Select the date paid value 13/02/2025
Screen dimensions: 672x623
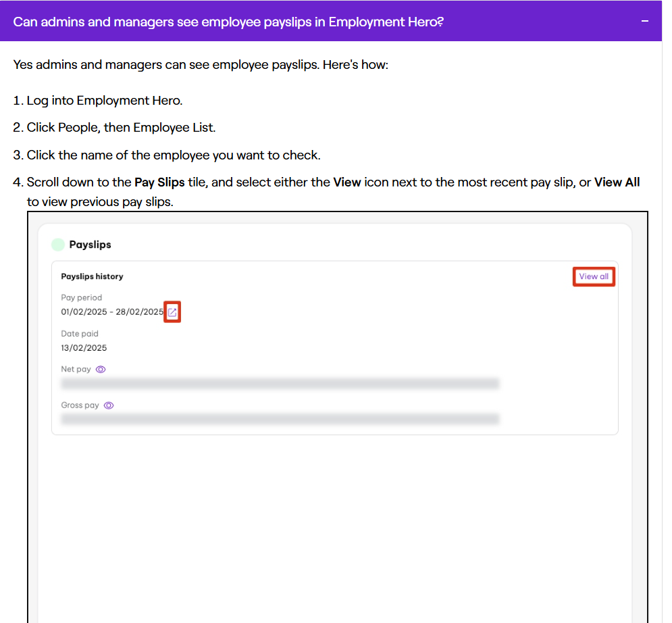[x=84, y=348]
